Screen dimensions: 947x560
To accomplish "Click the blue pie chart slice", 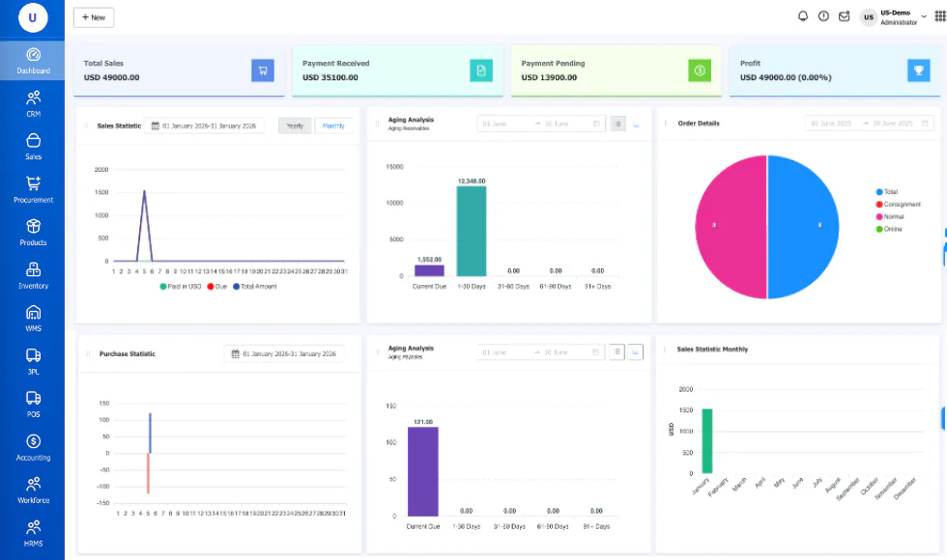I will coord(803,227).
